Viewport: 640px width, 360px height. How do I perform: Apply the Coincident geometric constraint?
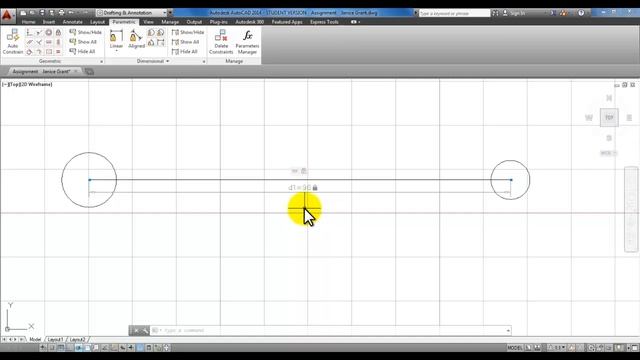[29, 32]
